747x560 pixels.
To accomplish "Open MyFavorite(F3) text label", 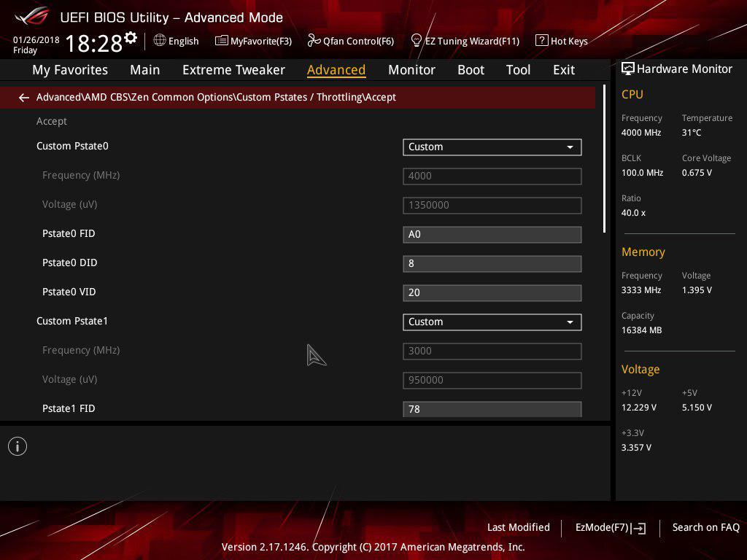I will click(x=261, y=42).
